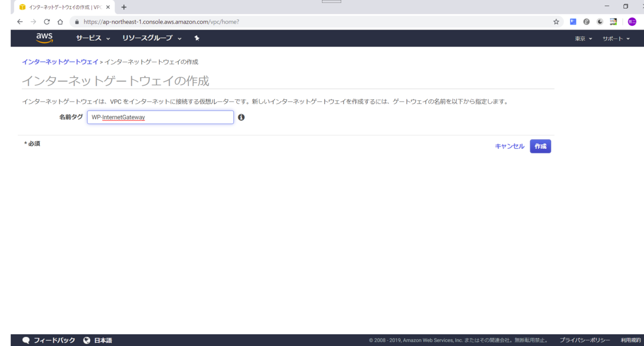This screenshot has width=644, height=346.
Task: Click the purple profile avatar in Chrome
Action: (631, 21)
